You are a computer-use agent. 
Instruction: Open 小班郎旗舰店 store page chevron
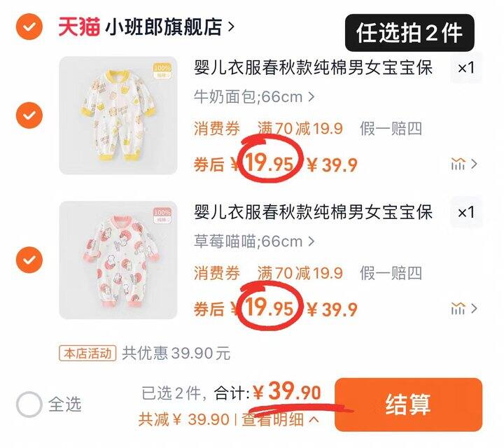click(231, 27)
